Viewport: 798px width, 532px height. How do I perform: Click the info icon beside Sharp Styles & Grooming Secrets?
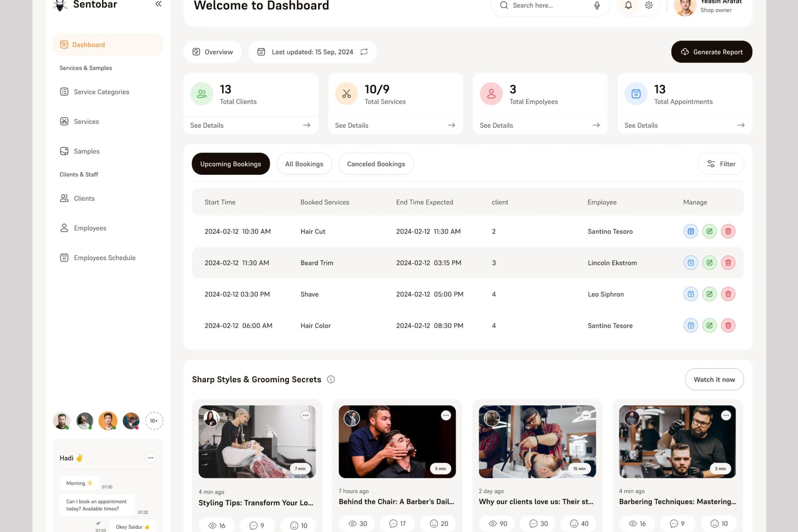[x=331, y=379]
